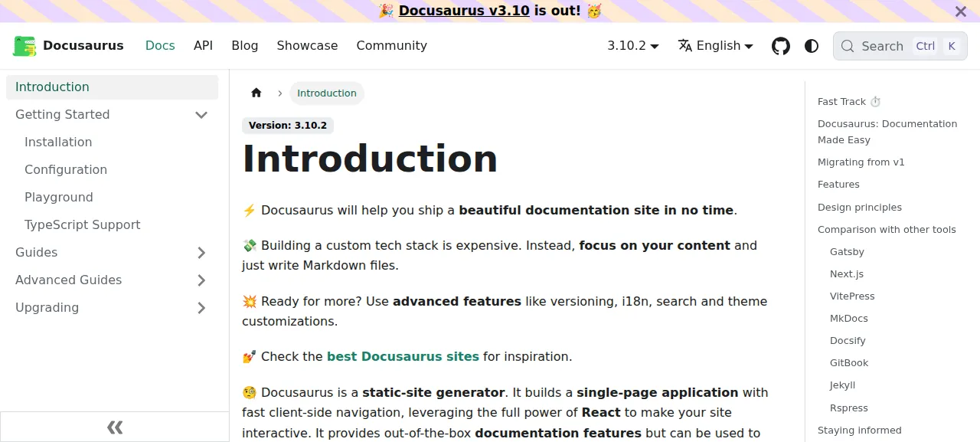Click the home breadcrumb icon

[256, 93]
